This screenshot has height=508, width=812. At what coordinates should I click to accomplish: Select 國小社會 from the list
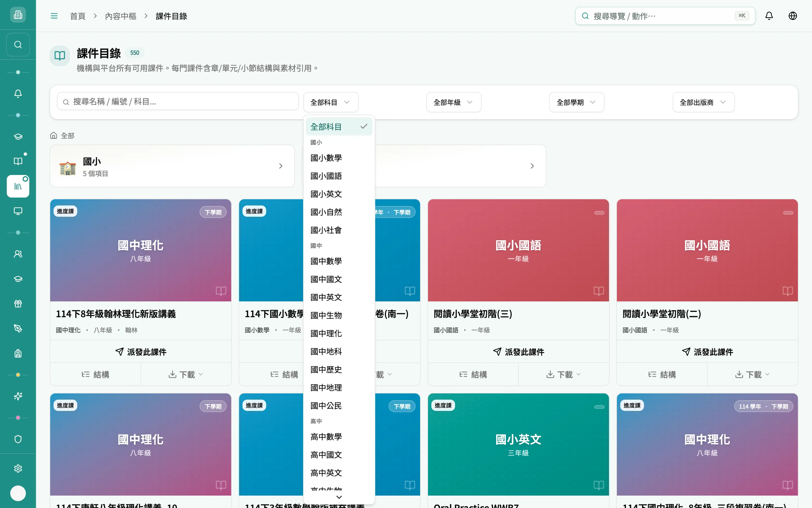coord(339,230)
